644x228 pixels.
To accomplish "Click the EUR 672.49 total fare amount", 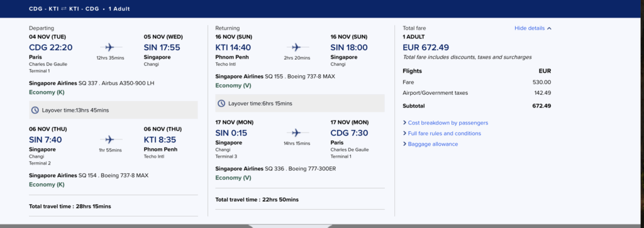I will (426, 47).
